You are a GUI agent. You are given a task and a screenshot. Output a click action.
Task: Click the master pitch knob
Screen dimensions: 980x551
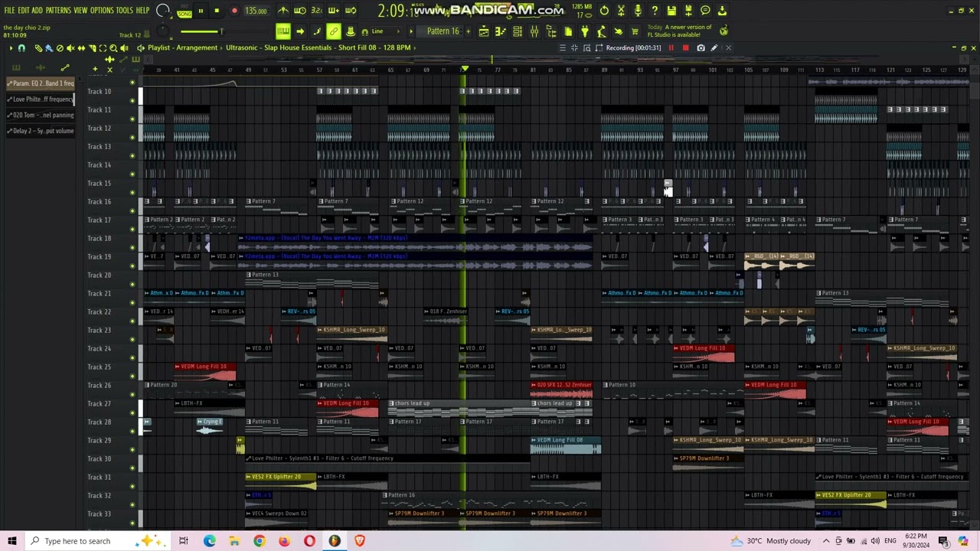[x=162, y=31]
